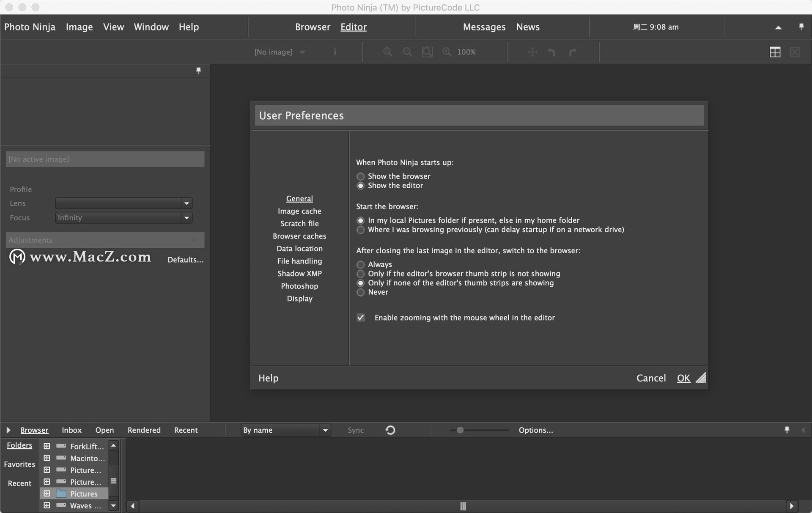Viewport: 812px width, 513px height.
Task: Click the zoom in magnifier icon
Action: (x=387, y=52)
